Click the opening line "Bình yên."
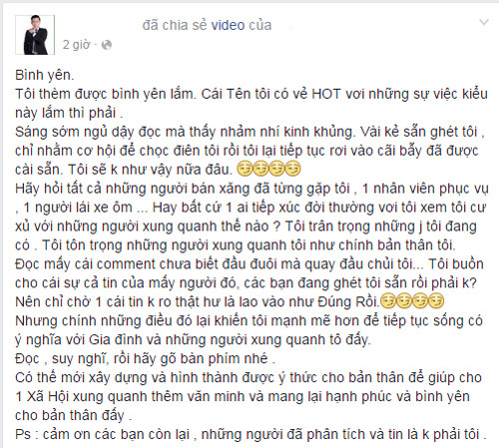 [45, 75]
